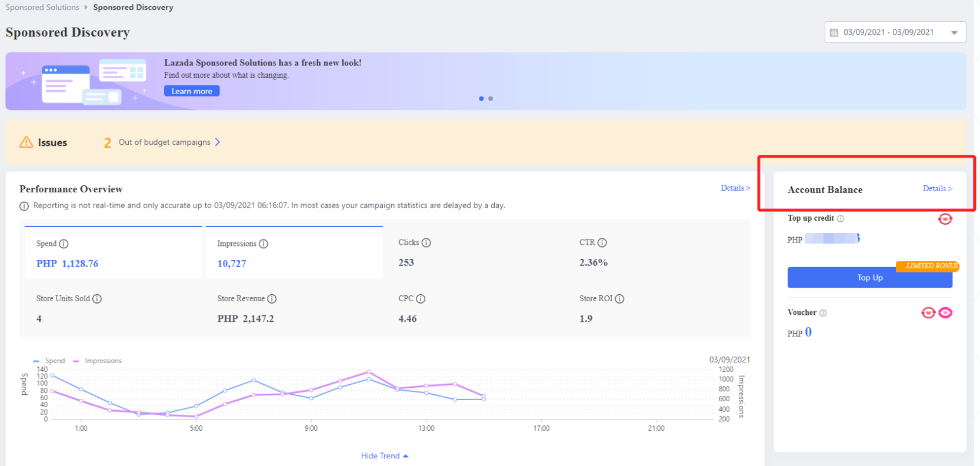Click the Store ROI info icon
The height and width of the screenshot is (466, 980).
coord(619,299)
